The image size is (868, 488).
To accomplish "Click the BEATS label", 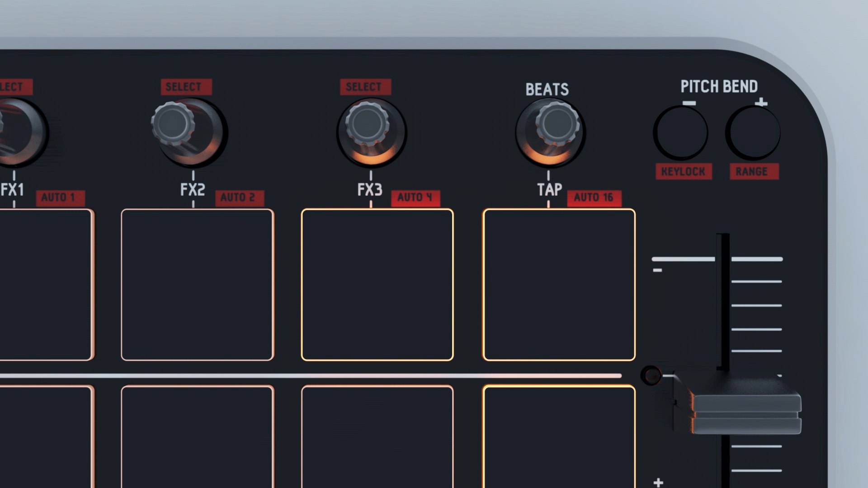I will coord(547,89).
